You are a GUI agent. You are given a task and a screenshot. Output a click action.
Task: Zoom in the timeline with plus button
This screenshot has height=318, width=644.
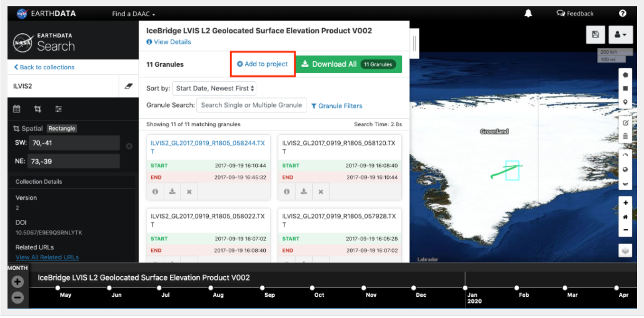click(18, 282)
